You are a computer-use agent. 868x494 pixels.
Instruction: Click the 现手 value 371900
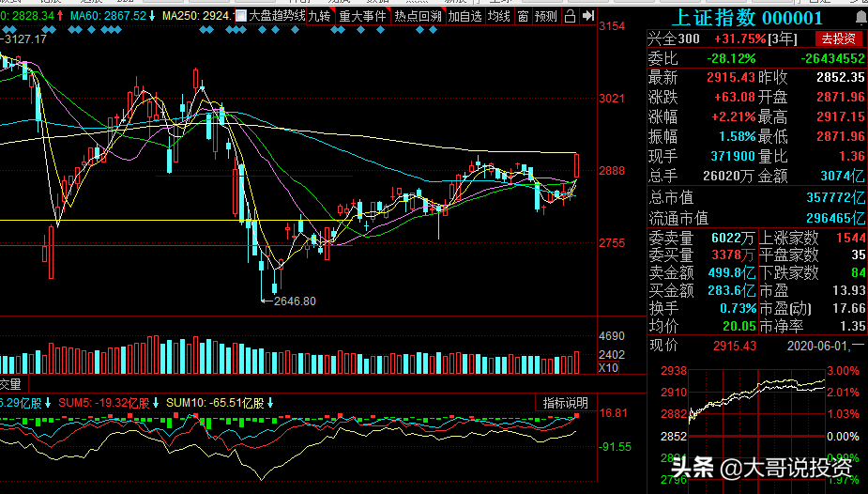tap(733, 156)
